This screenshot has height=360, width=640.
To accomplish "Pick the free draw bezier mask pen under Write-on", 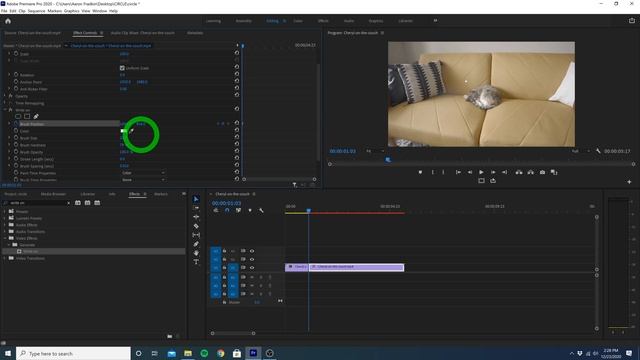I will click(36, 116).
